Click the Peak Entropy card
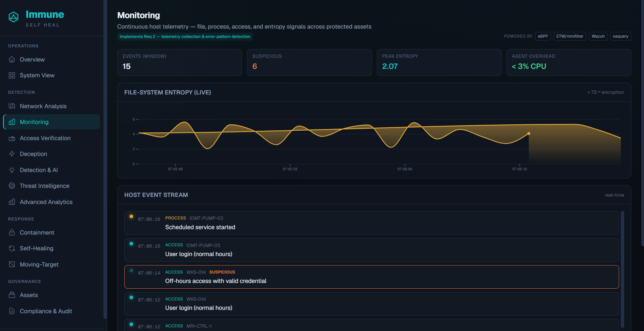 click(x=439, y=63)
